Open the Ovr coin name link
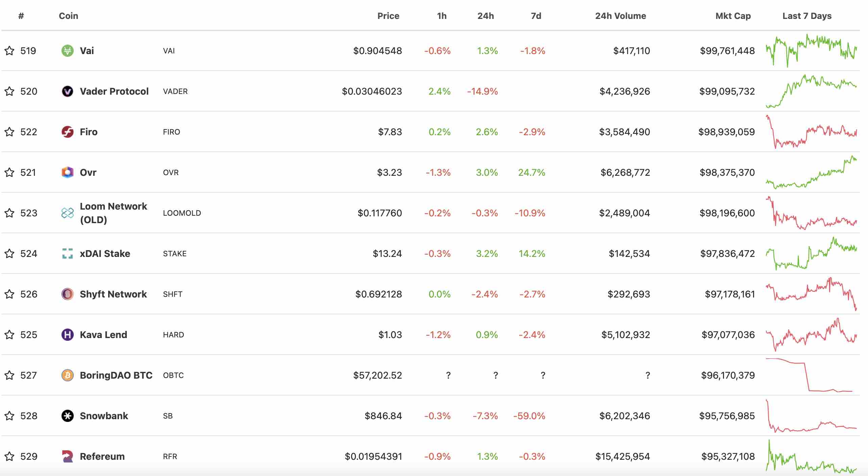The height and width of the screenshot is (476, 868). [88, 172]
